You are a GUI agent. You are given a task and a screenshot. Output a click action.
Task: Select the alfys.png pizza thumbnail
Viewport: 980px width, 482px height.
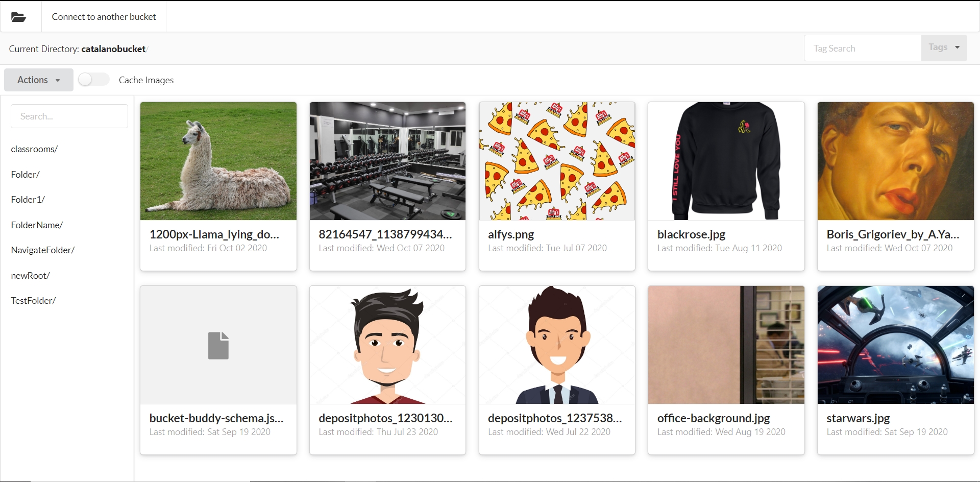coord(557,161)
